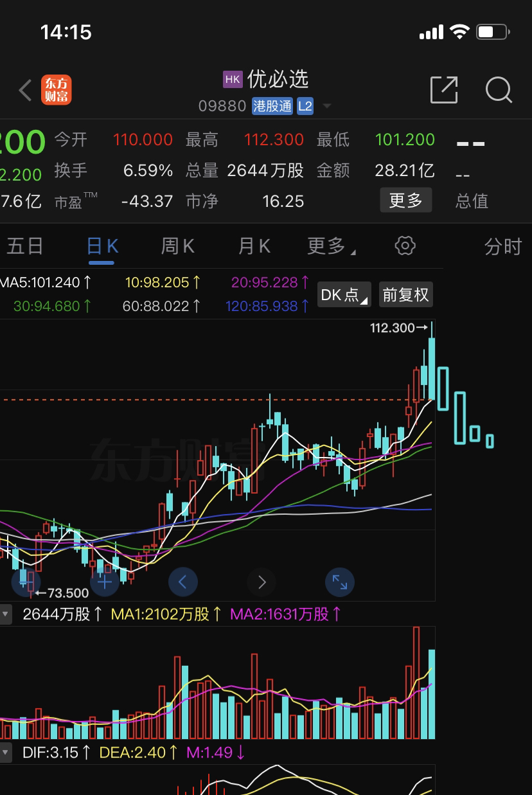Switch to the 月K tab
This screenshot has width=532, height=795.
pos(254,246)
